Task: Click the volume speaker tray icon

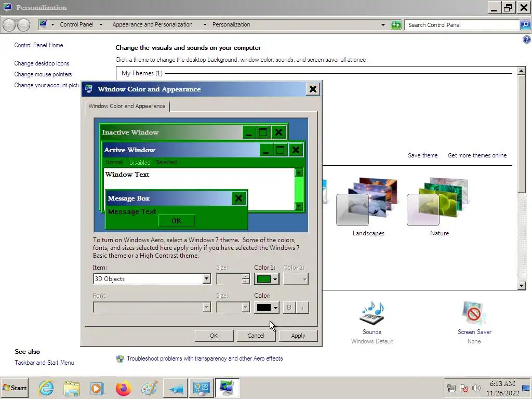Action: click(476, 388)
